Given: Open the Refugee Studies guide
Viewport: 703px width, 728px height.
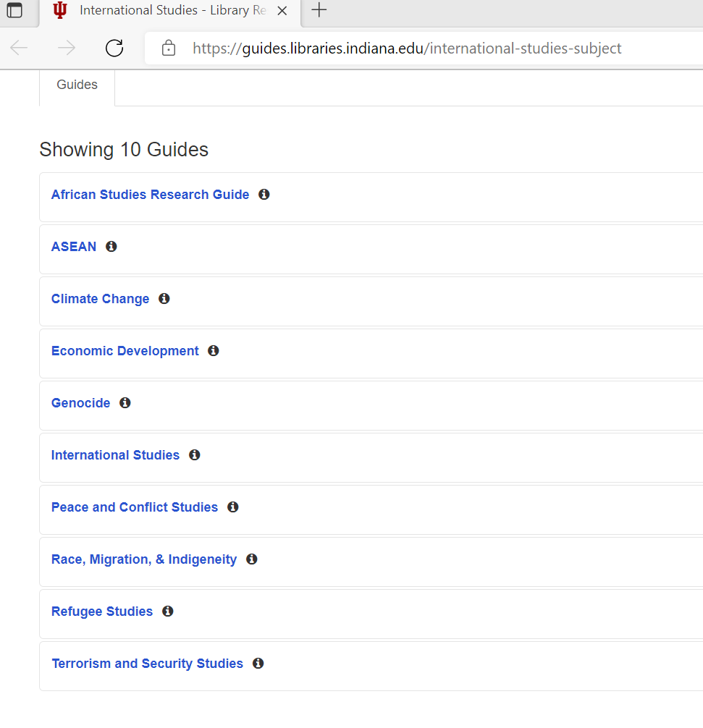Looking at the screenshot, I should [x=101, y=611].
